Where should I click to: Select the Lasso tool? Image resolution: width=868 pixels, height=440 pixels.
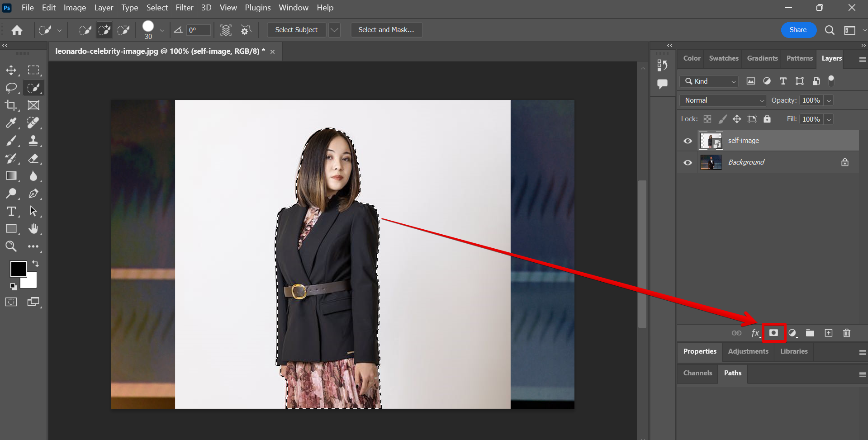click(x=11, y=88)
